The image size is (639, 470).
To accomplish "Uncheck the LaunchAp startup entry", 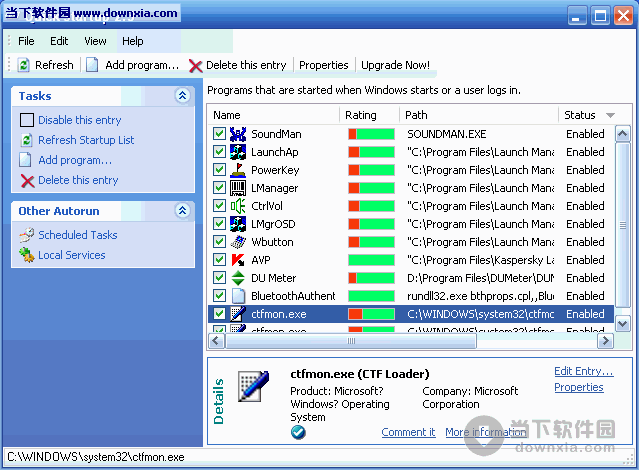I will click(x=219, y=152).
